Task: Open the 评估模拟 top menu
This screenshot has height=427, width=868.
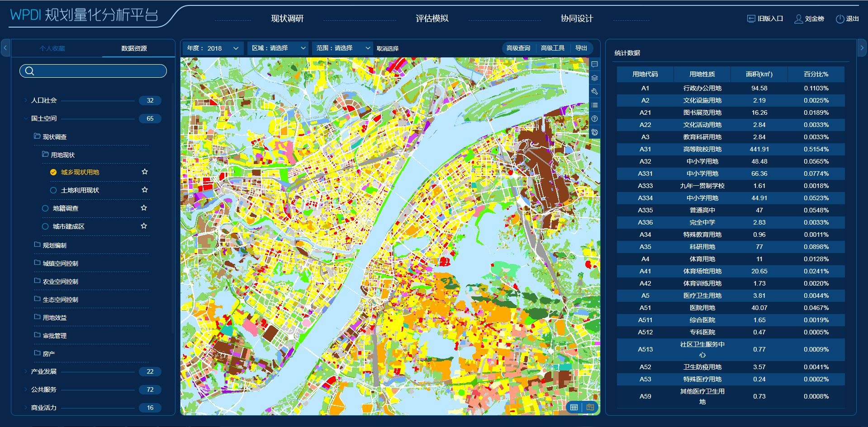Action: click(432, 19)
